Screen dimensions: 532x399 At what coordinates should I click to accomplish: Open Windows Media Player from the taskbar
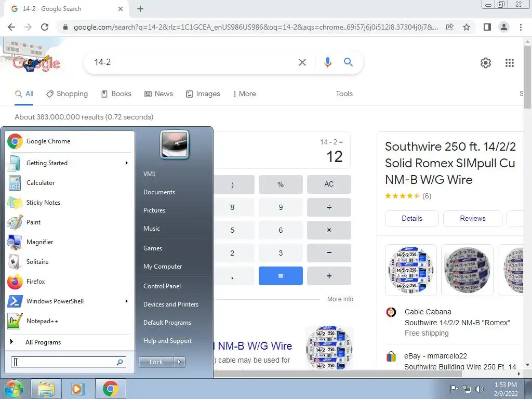(x=77, y=389)
